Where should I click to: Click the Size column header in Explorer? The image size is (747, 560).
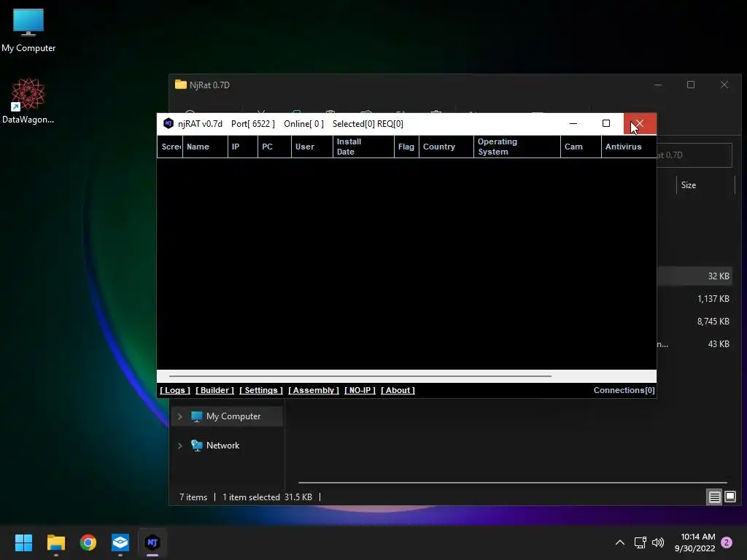click(x=705, y=185)
